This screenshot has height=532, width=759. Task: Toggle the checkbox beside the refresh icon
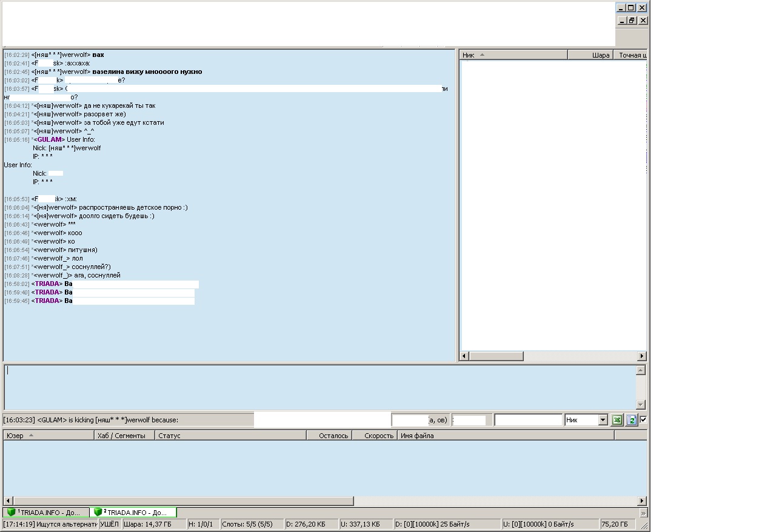[x=643, y=419]
